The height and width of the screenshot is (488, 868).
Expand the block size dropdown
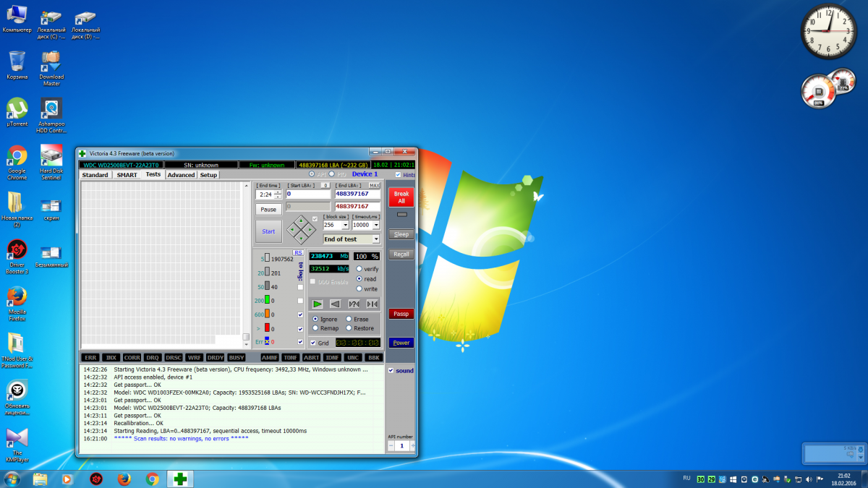(344, 226)
